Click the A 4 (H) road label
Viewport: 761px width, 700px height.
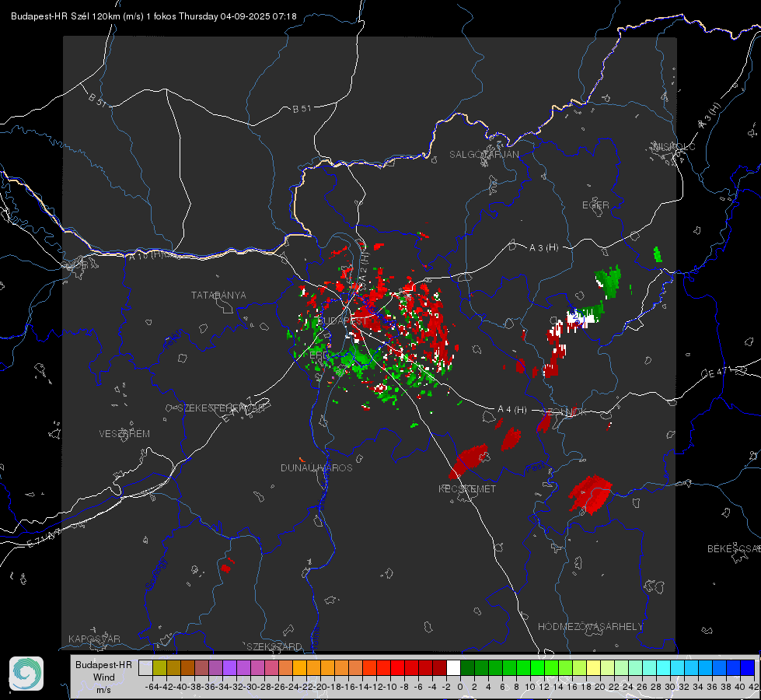512,410
